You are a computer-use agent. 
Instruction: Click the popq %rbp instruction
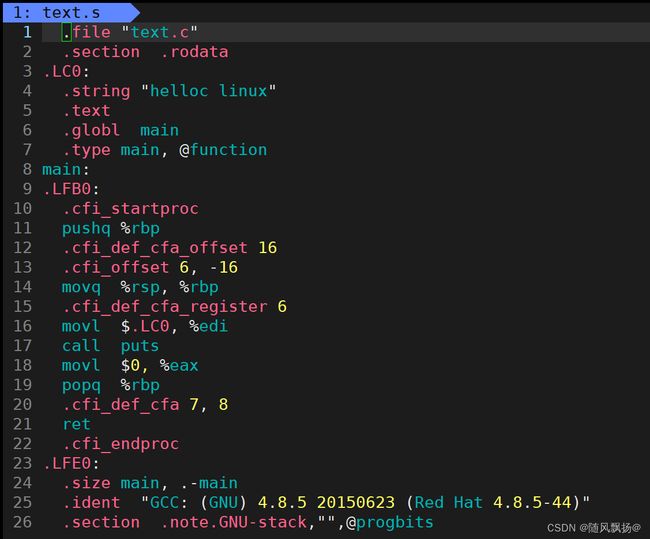point(111,385)
